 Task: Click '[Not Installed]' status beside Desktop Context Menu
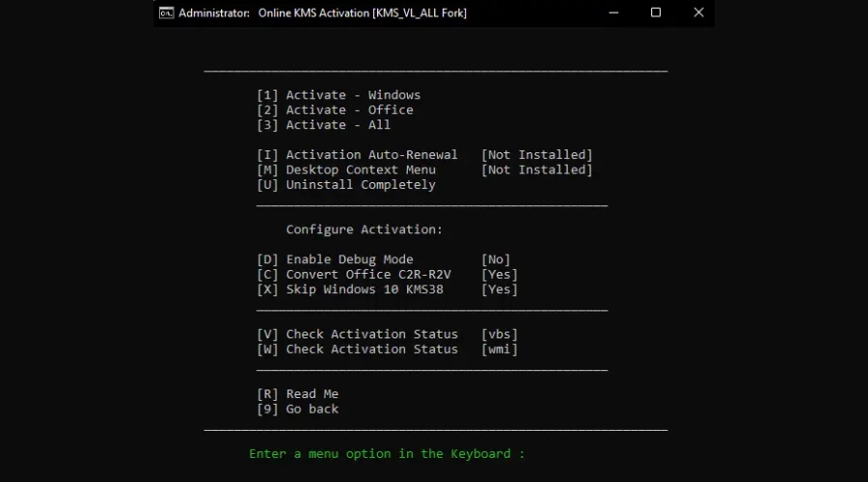coord(536,170)
